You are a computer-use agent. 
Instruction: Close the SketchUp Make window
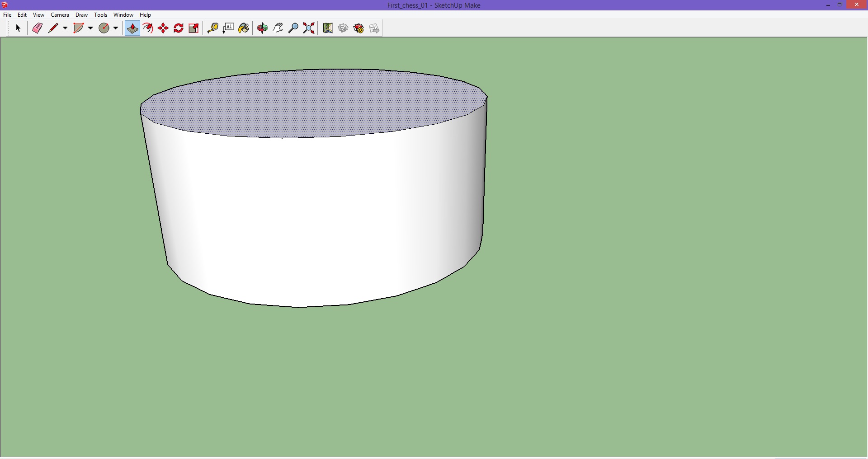pyautogui.click(x=857, y=5)
